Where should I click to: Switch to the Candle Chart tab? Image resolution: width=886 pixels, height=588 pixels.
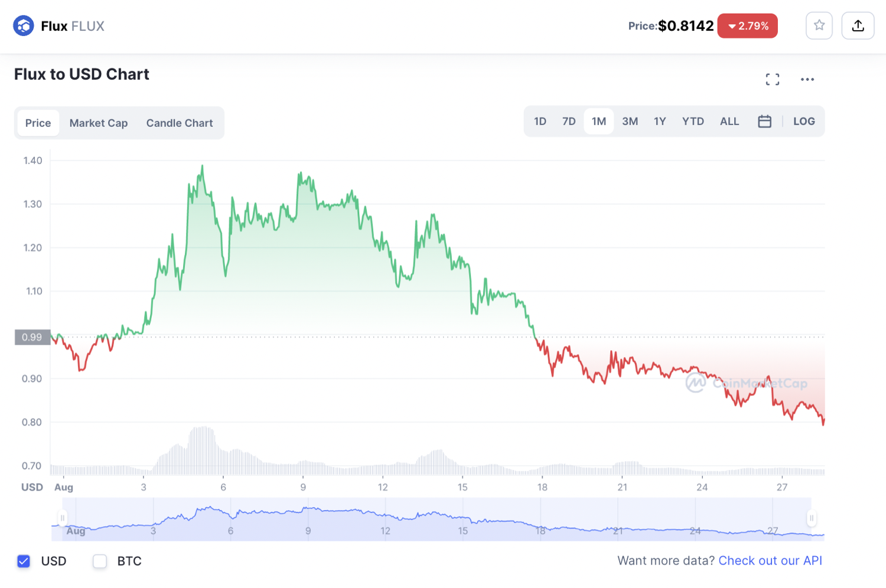pyautogui.click(x=179, y=123)
